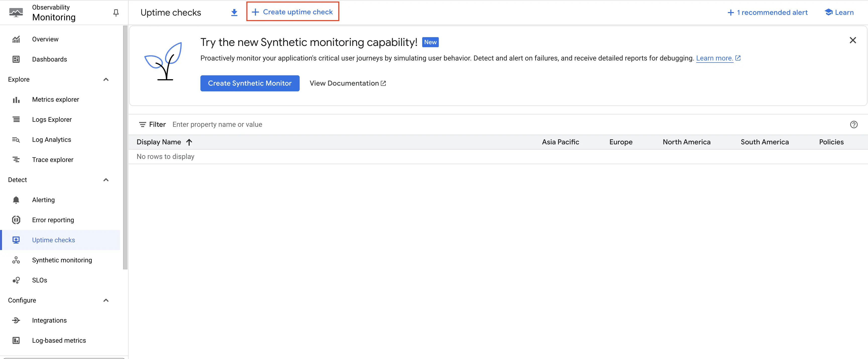Screen dimensions: 868x359
Task: Click the North America column header
Action: (x=686, y=142)
